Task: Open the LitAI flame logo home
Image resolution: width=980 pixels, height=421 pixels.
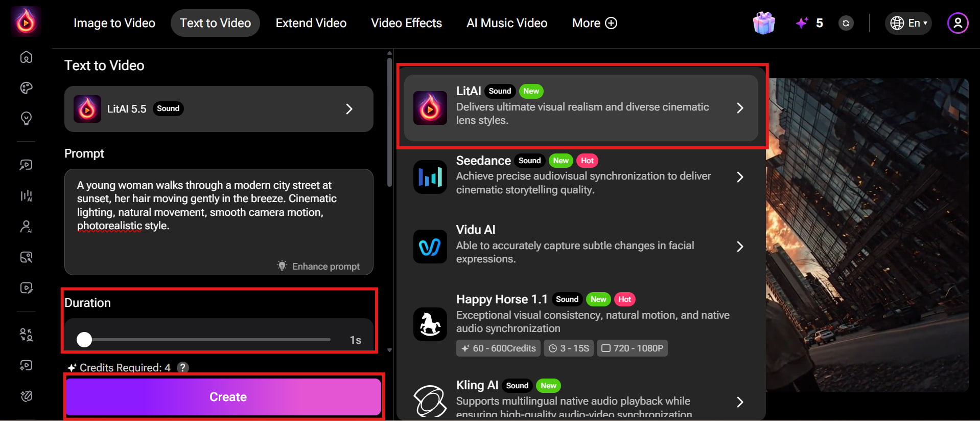Action: point(26,21)
